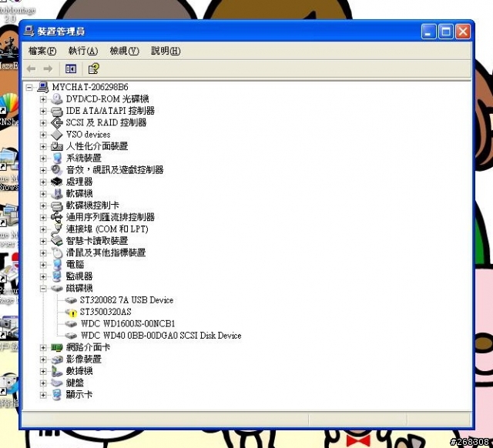
Task: Maximize the 裝置管理員 window
Action: tap(446, 32)
